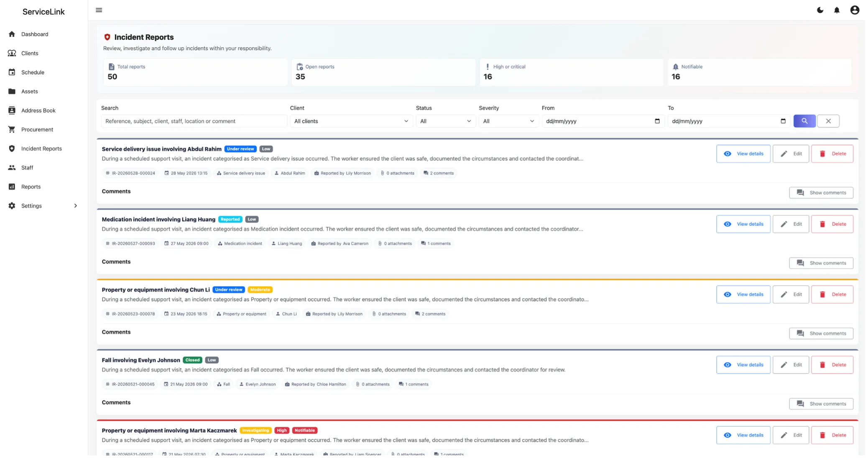Viewport: 868px width, 458px height.
Task: Click reference IR-20260521-000045
Action: point(130,384)
